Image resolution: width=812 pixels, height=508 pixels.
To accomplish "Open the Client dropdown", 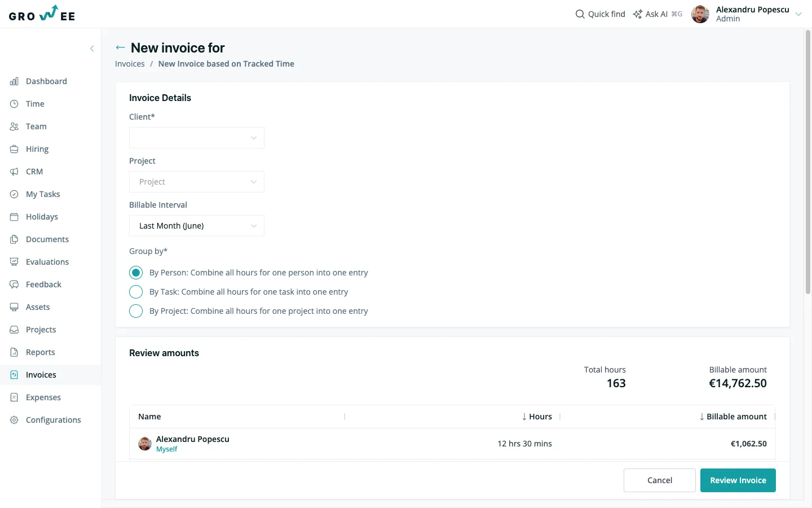I will click(197, 138).
